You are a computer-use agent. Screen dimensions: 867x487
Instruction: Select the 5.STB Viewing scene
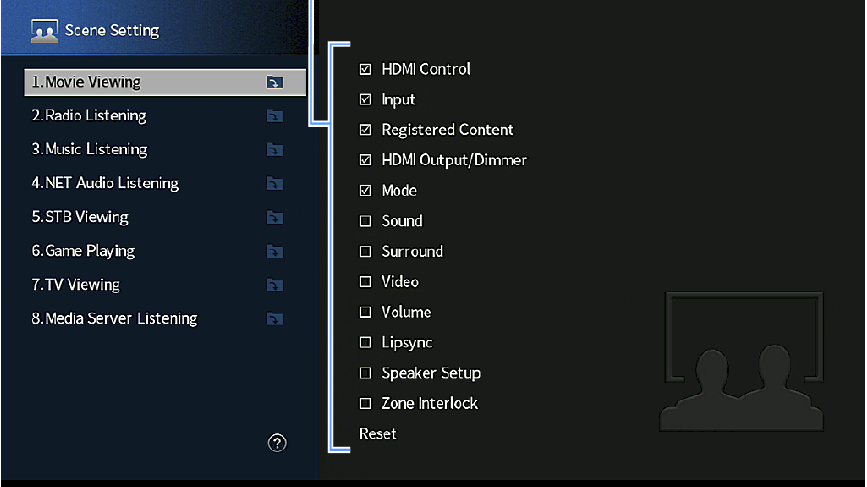(165, 217)
